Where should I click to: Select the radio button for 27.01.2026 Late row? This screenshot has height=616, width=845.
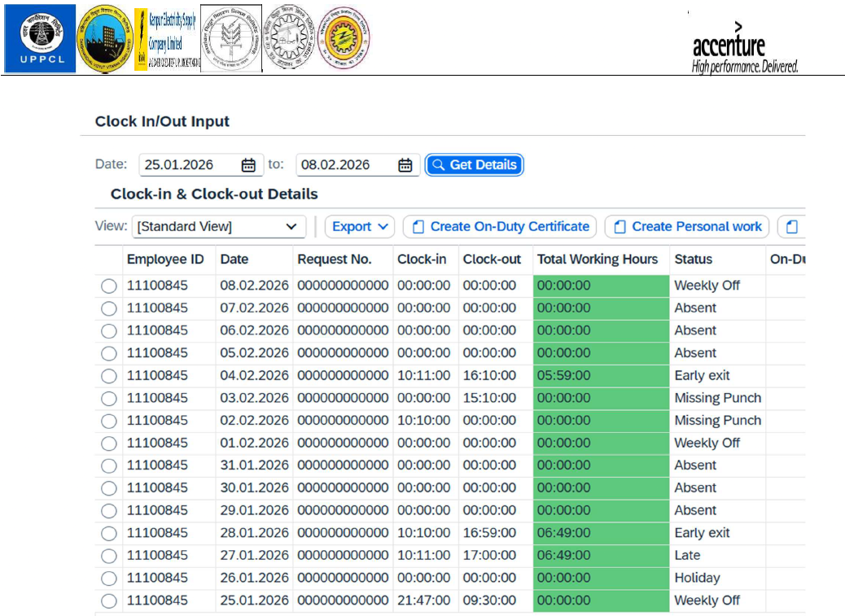[x=109, y=556]
